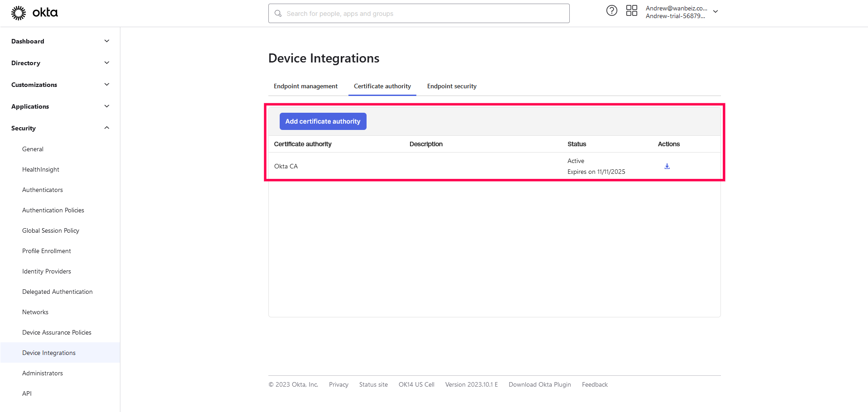868x412 pixels.
Task: Open Device Assurance Policies page
Action: [x=57, y=333]
